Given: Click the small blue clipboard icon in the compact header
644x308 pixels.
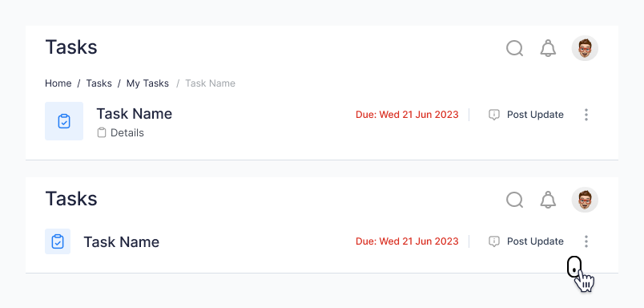Looking at the screenshot, I should point(58,241).
